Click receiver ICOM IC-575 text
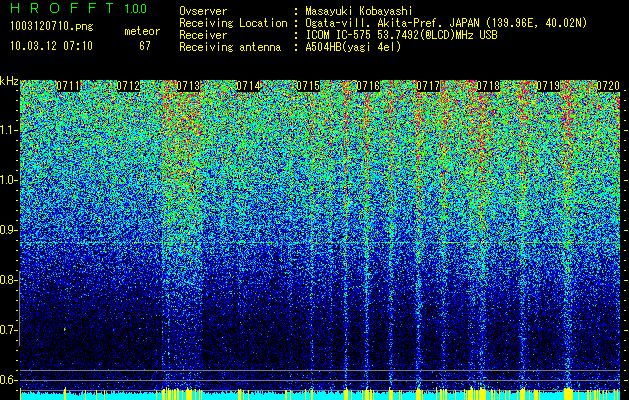The image size is (629, 400). (x=401, y=35)
